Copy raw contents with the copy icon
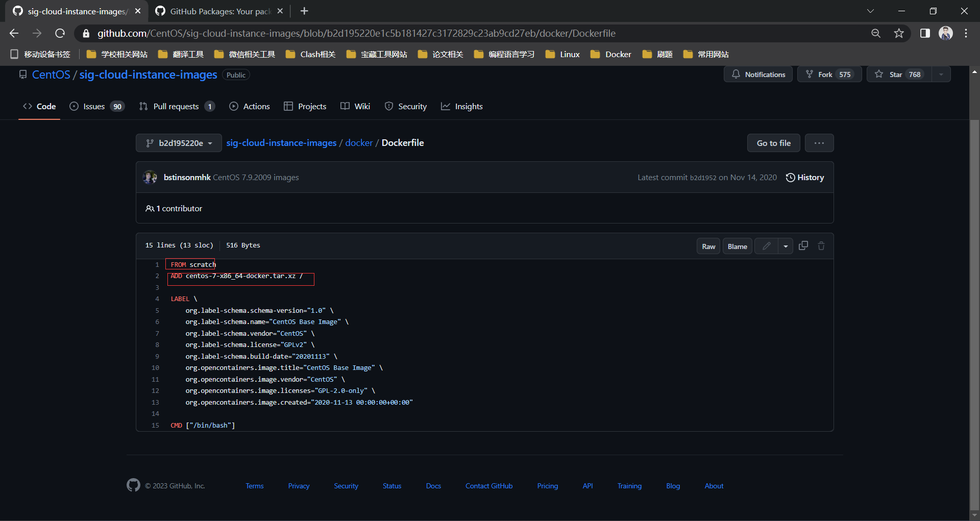 pos(803,245)
